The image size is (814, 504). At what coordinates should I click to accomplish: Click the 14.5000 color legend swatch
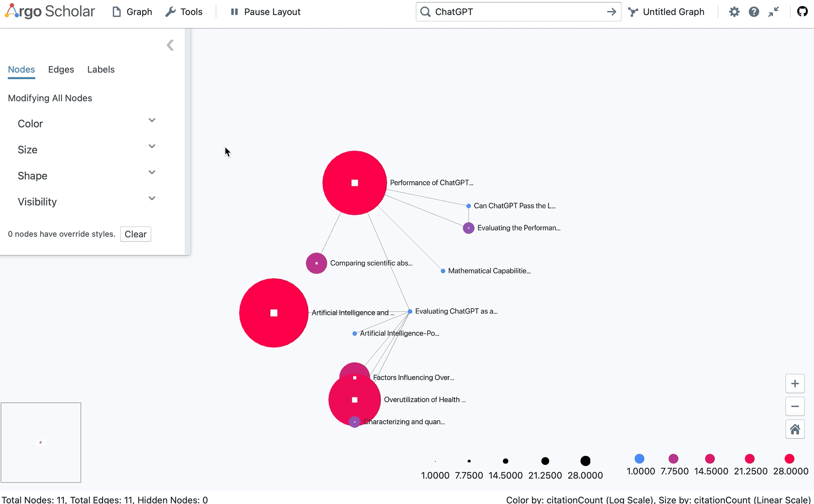[710, 459]
